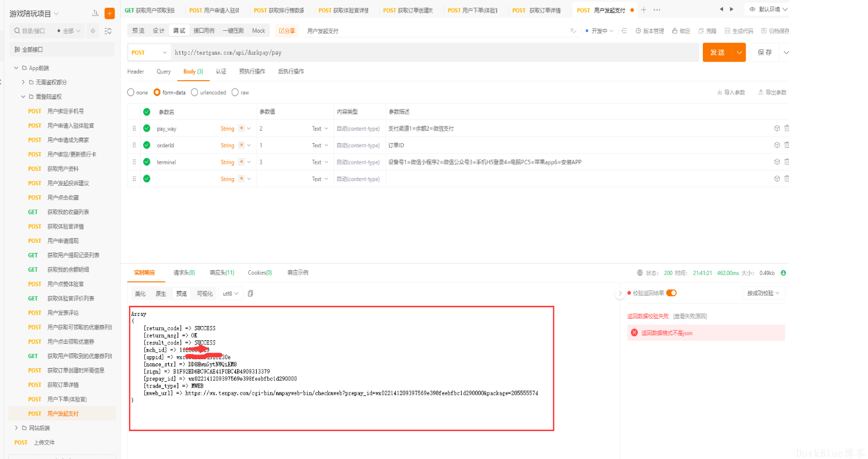Switch to the 认证 tab
The image size is (868, 459).
tap(221, 71)
